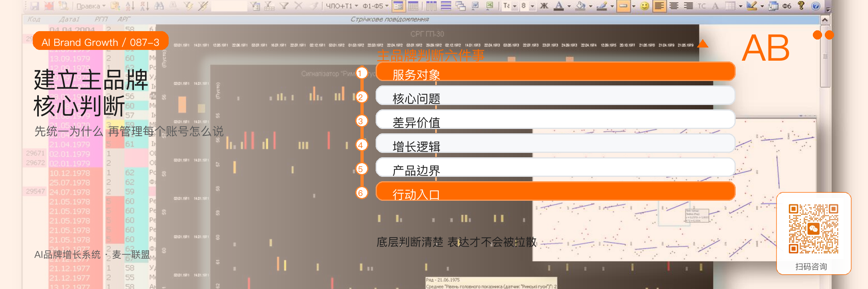Click the 扫码咨询 QR code
The height and width of the screenshot is (289, 868).
pyautogui.click(x=813, y=229)
